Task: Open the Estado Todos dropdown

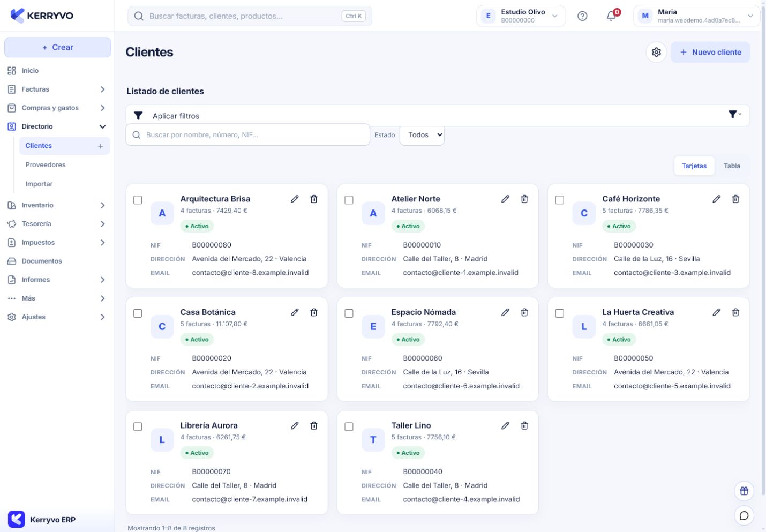Action: pyautogui.click(x=422, y=135)
